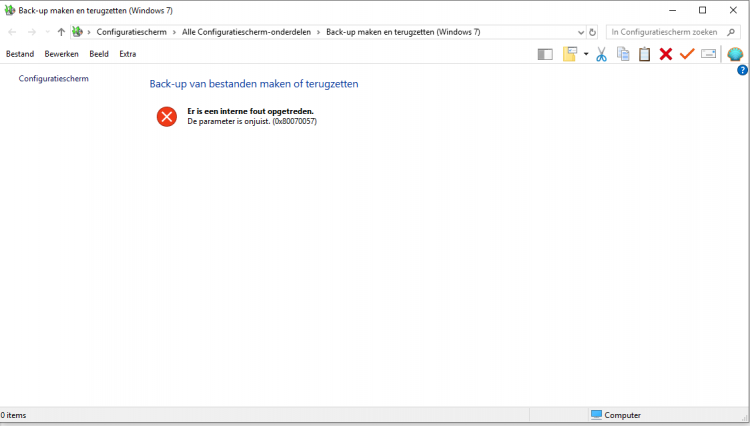
Task: Click the globe shell icon at far right
Action: coord(735,54)
